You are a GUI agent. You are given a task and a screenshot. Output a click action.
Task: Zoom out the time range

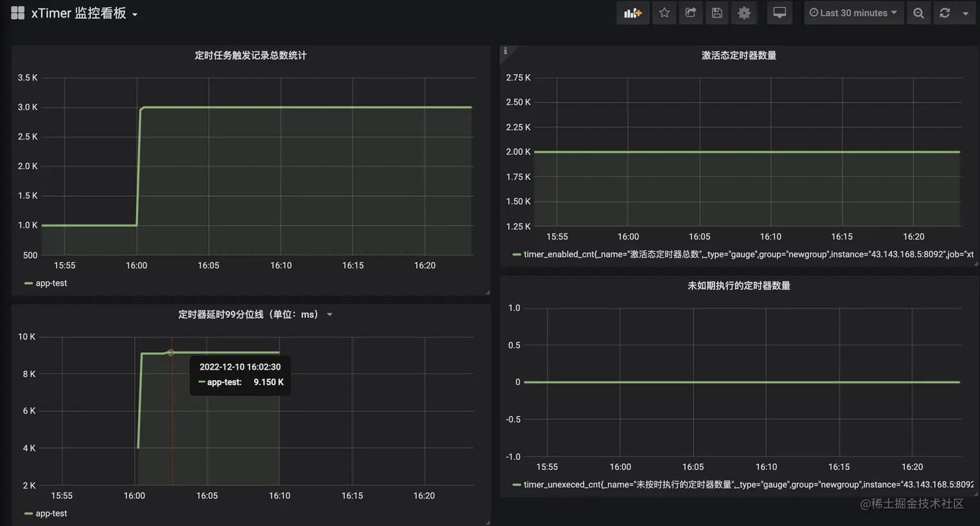[918, 13]
